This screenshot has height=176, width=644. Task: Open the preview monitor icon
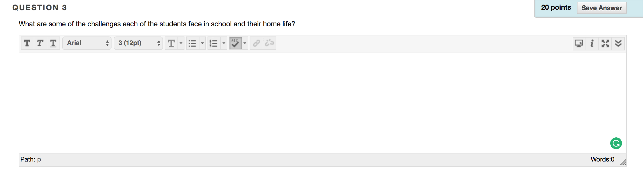click(x=579, y=43)
